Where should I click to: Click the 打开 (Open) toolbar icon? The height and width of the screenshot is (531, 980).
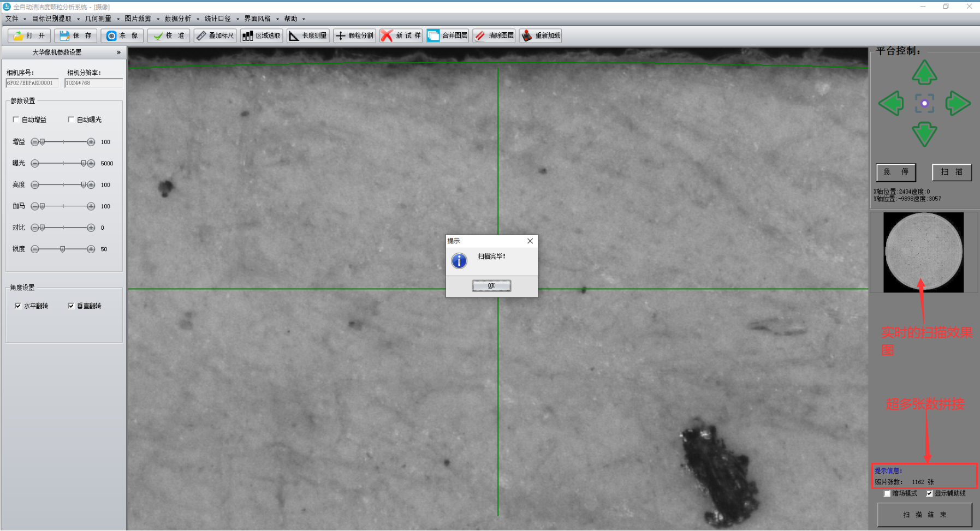(19, 36)
